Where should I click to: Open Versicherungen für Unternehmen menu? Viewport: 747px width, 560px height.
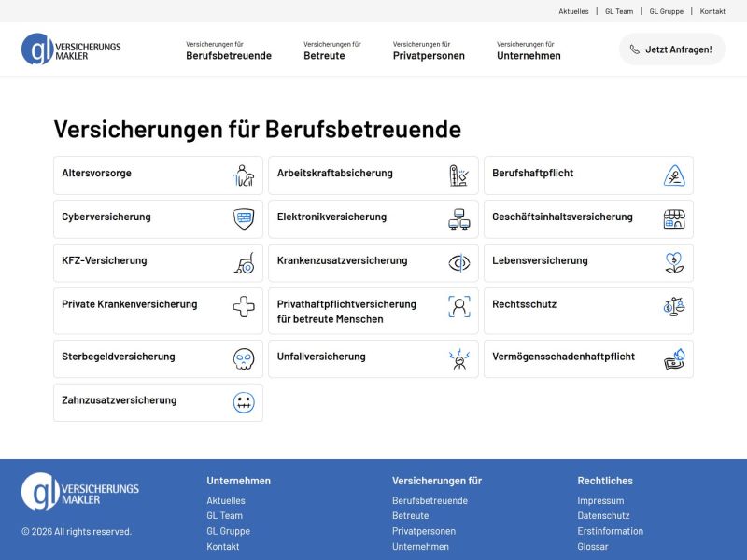pyautogui.click(x=529, y=50)
